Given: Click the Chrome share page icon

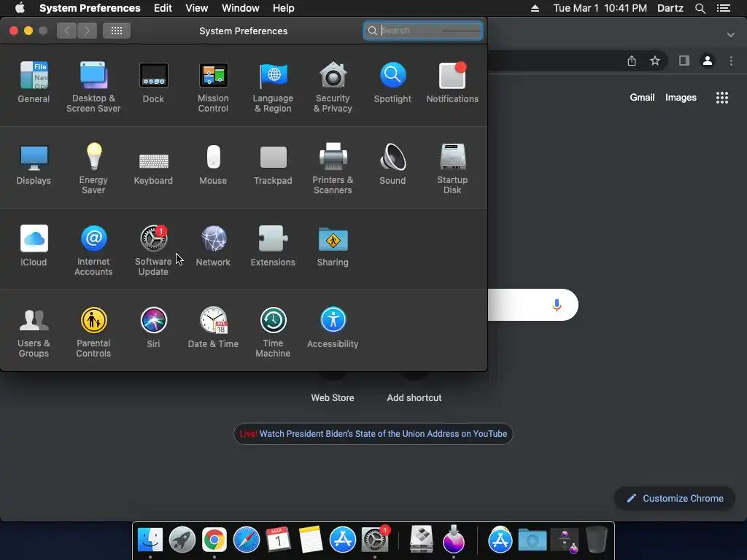Looking at the screenshot, I should click(x=631, y=61).
